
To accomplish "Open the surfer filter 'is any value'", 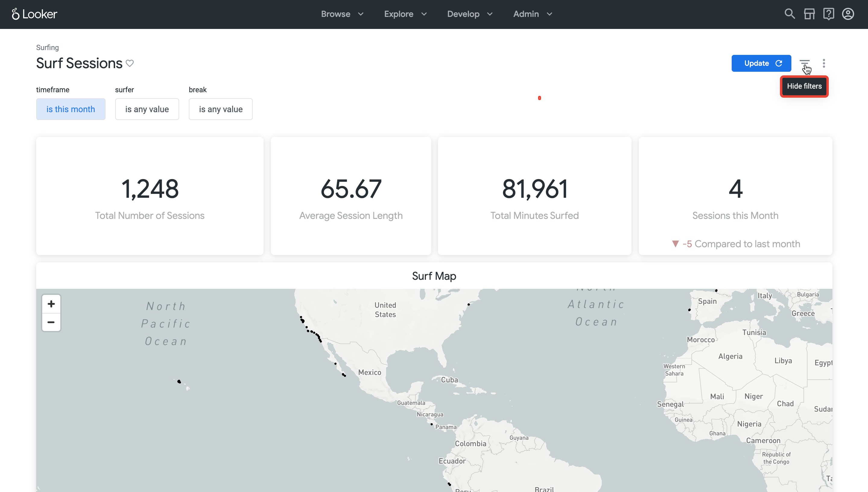I will tap(147, 109).
